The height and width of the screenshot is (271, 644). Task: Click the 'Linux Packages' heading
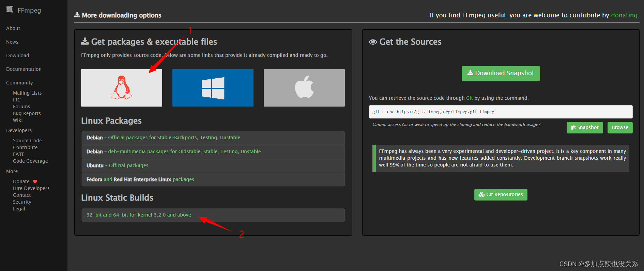[111, 121]
